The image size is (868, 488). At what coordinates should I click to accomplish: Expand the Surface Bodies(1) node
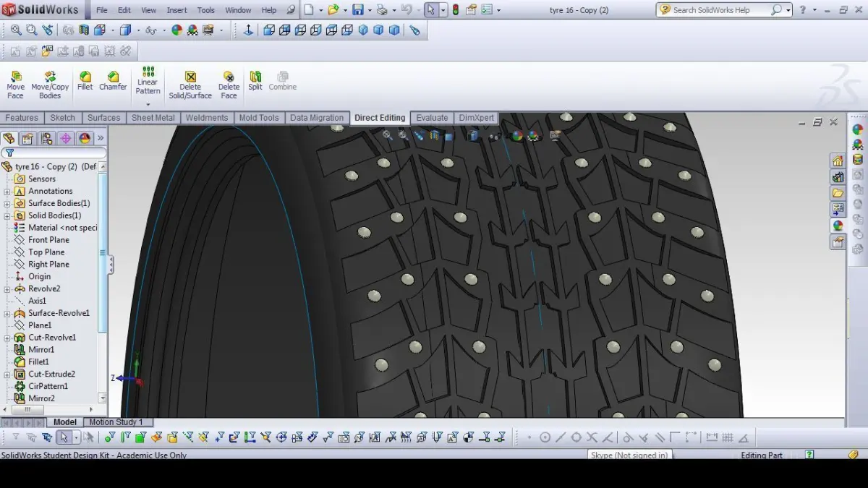tap(7, 204)
